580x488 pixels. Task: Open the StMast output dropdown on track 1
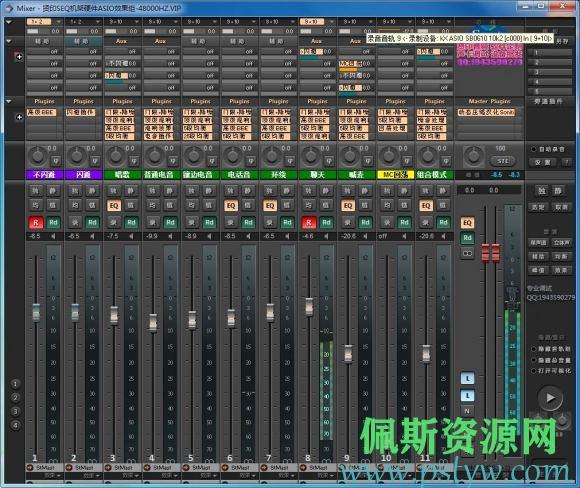pos(44,468)
